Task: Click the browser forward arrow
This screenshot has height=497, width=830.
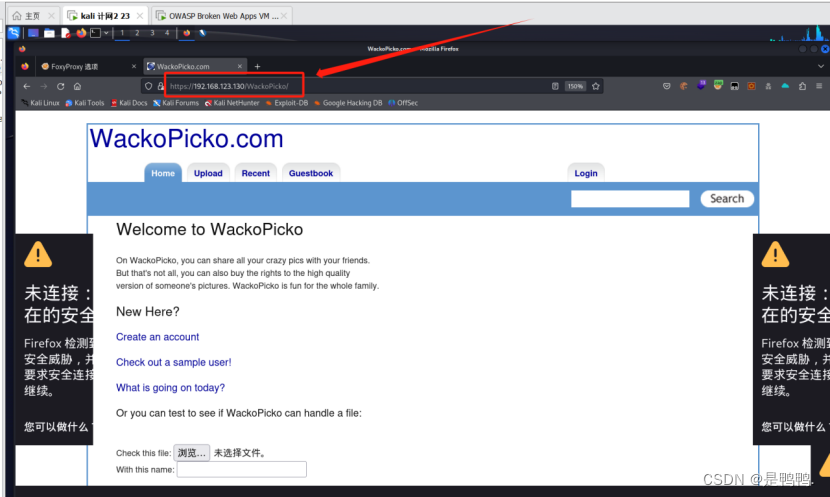Action: click(43, 86)
